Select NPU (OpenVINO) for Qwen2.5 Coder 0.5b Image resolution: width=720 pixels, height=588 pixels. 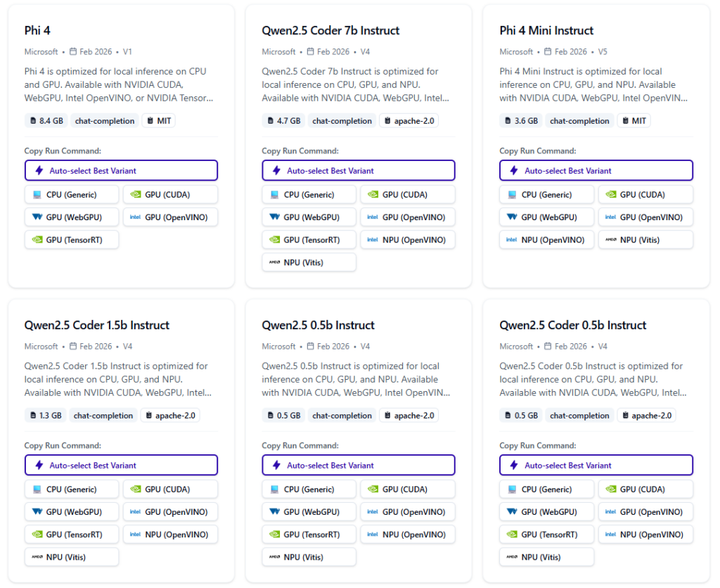645,534
